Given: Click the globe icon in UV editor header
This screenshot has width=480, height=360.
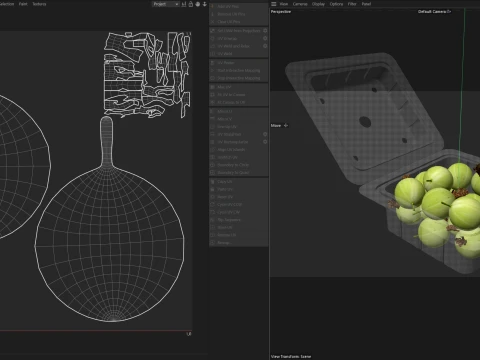Looking at the screenshot, I should pyautogui.click(x=198, y=4).
